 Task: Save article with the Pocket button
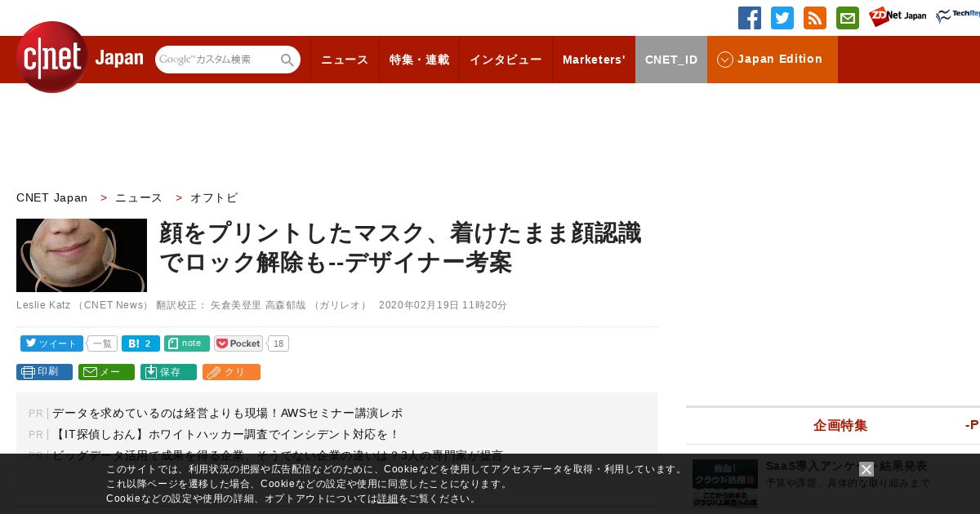(x=238, y=343)
